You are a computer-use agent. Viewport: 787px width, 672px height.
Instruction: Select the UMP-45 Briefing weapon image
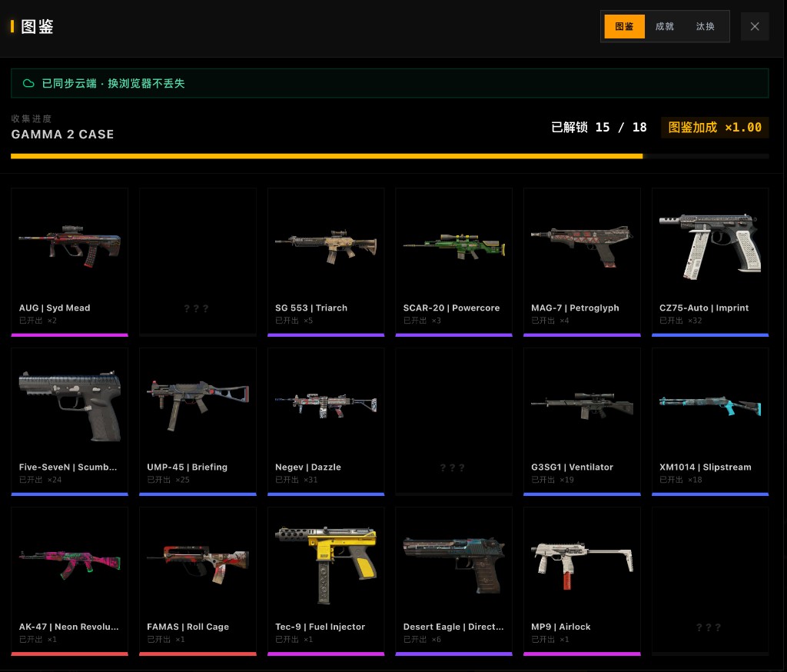pos(198,406)
